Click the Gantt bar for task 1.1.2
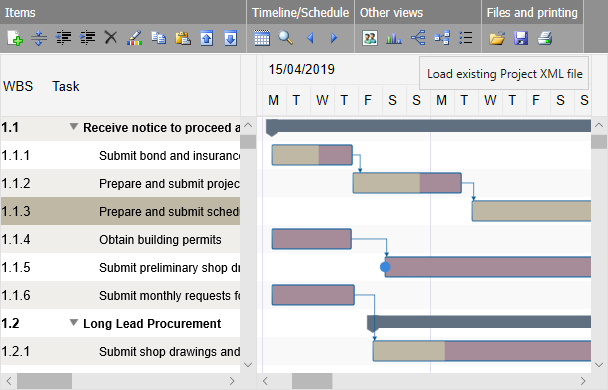 click(407, 183)
